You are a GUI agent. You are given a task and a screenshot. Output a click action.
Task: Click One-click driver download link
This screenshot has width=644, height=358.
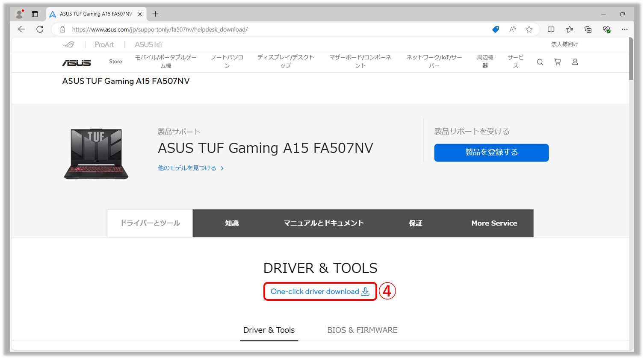(320, 291)
